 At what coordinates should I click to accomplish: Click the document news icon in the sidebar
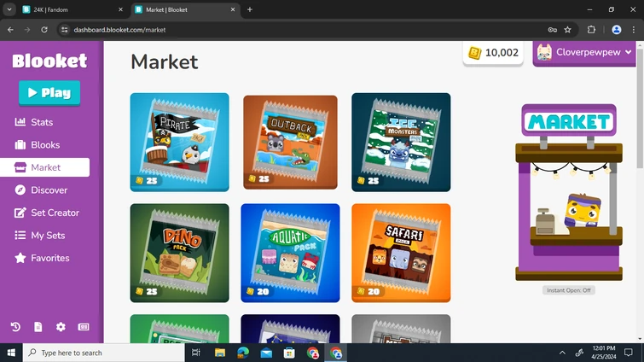coord(38,327)
